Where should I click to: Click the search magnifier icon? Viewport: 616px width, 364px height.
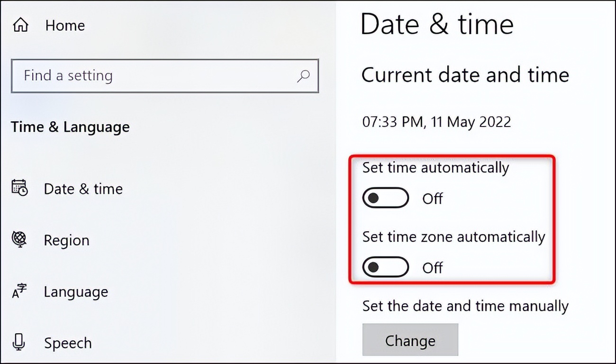303,76
